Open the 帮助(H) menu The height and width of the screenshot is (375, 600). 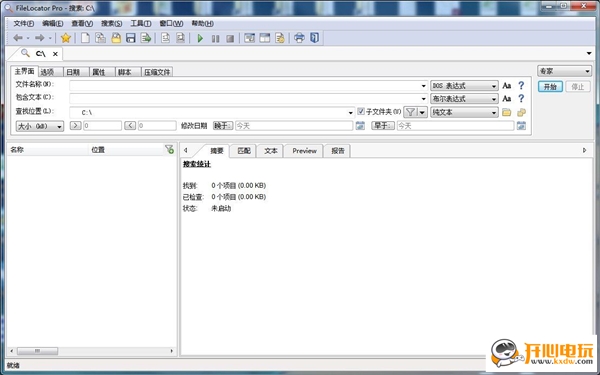202,24
